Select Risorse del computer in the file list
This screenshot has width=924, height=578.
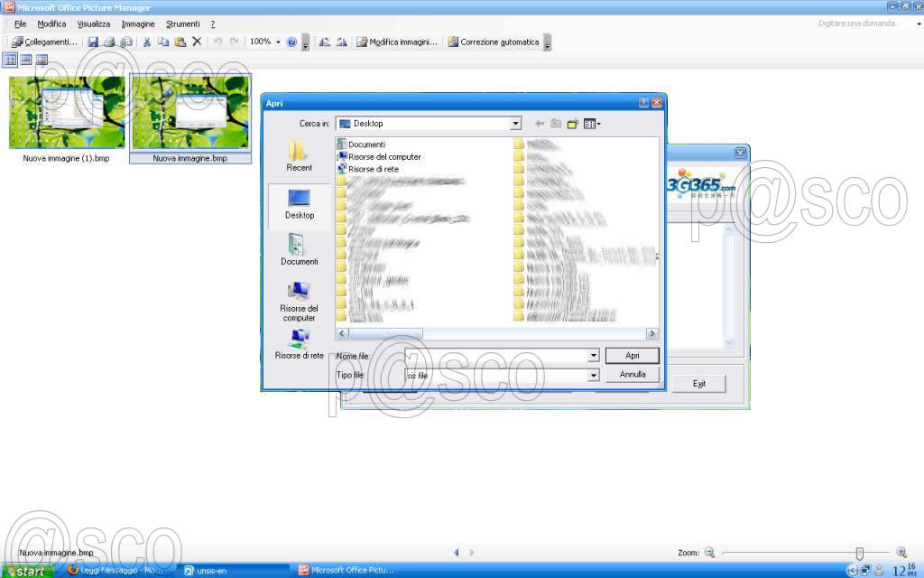coord(379,157)
